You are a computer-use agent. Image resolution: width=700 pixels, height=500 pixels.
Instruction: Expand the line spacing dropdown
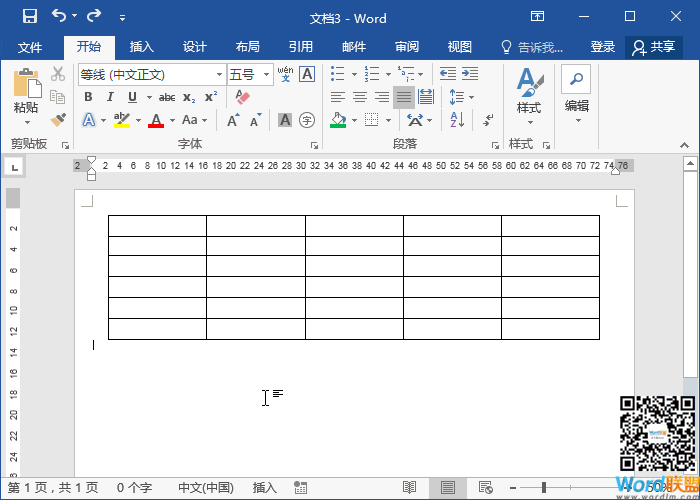[x=470, y=97]
